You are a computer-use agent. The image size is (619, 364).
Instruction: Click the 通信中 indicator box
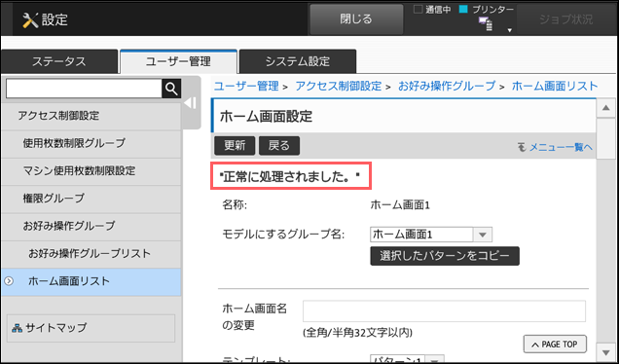418,10
